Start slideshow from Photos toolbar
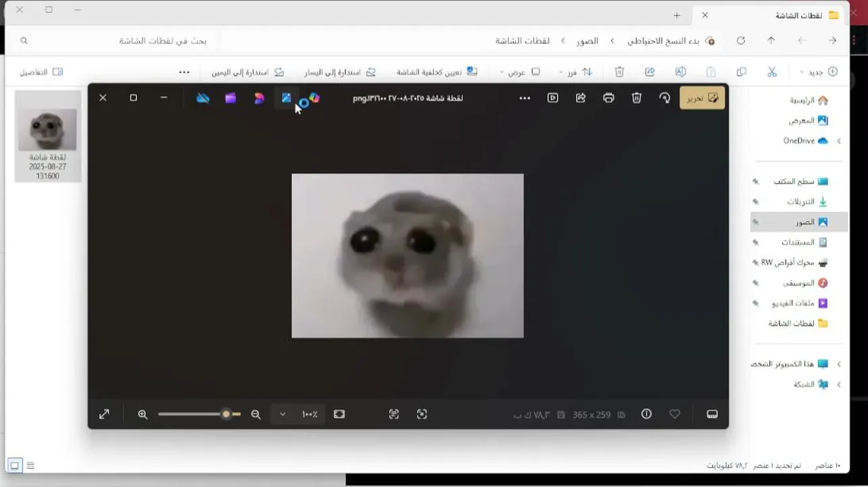The height and width of the screenshot is (487, 868). [553, 98]
